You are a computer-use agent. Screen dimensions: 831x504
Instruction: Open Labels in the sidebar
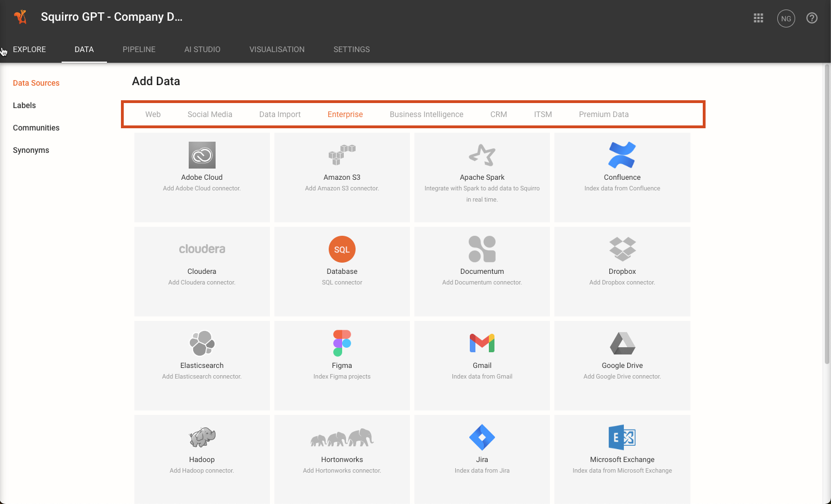tap(24, 105)
